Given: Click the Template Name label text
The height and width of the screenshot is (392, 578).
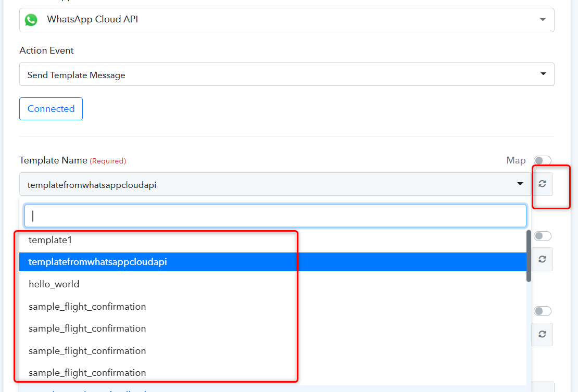Looking at the screenshot, I should [54, 160].
